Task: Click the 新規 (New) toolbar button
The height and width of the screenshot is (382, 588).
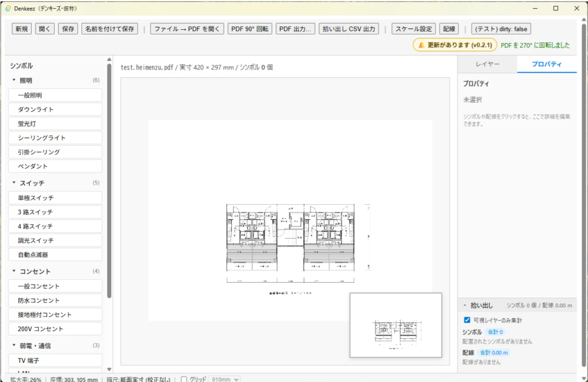Action: (x=21, y=29)
